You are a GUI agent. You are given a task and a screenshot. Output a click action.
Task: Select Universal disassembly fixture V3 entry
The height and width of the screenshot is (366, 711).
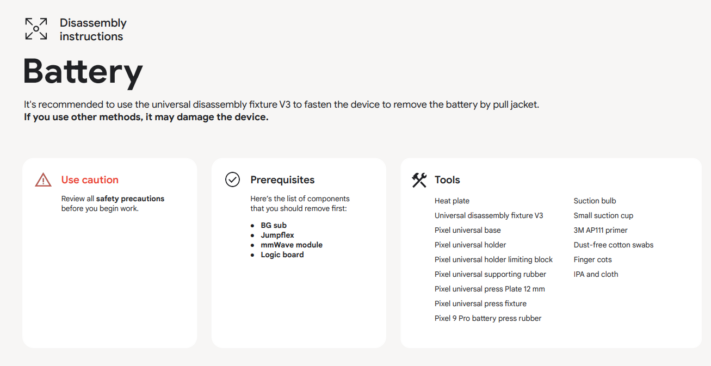[x=488, y=216]
